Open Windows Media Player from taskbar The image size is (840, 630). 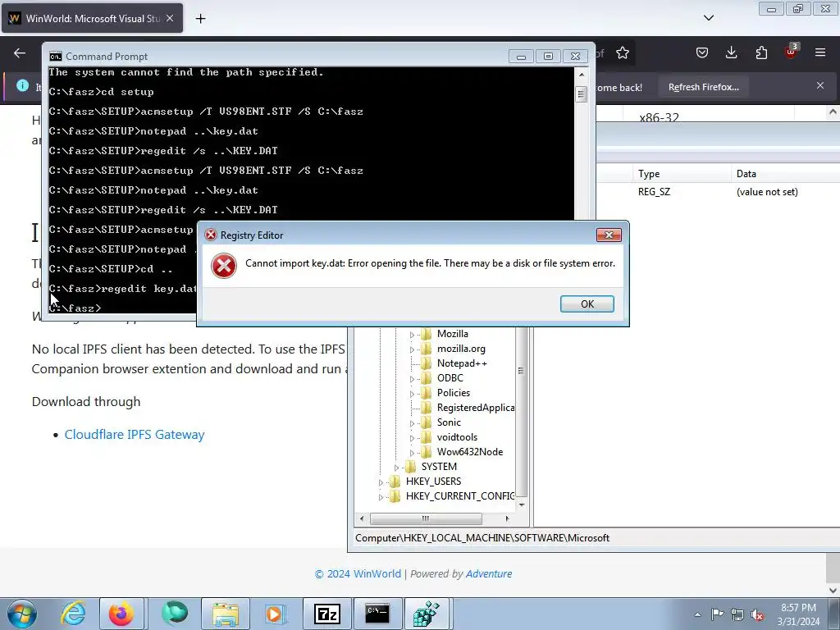(x=276, y=614)
